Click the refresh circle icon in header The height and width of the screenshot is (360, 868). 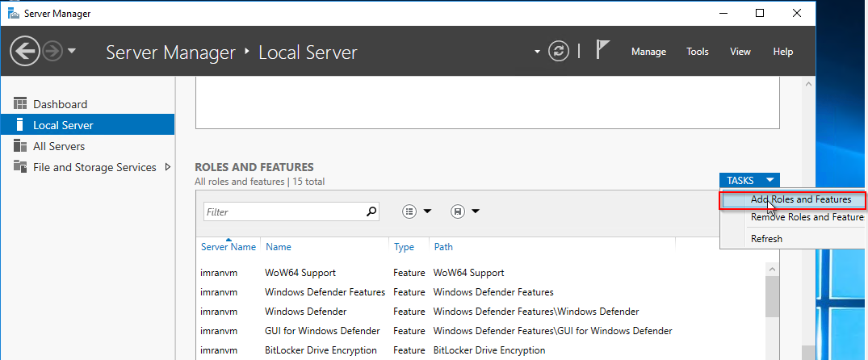coord(559,52)
